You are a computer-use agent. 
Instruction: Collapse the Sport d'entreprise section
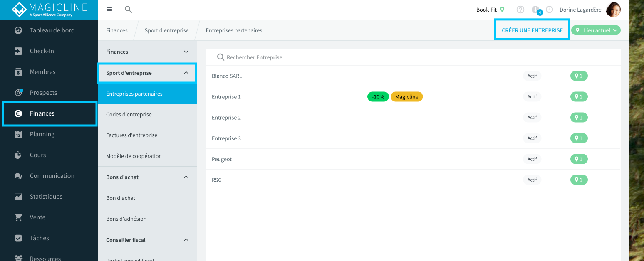[x=186, y=73]
